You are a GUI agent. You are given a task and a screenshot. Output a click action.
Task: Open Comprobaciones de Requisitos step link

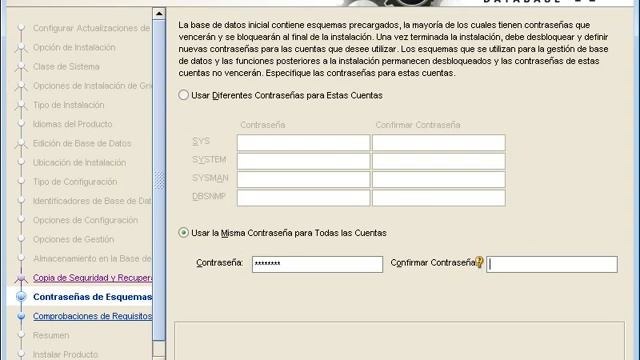click(92, 316)
